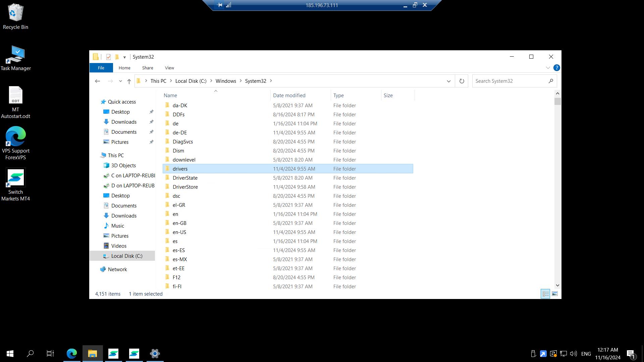The height and width of the screenshot is (362, 644).
Task: Expand address bar previous locations dropdown
Action: 448,81
